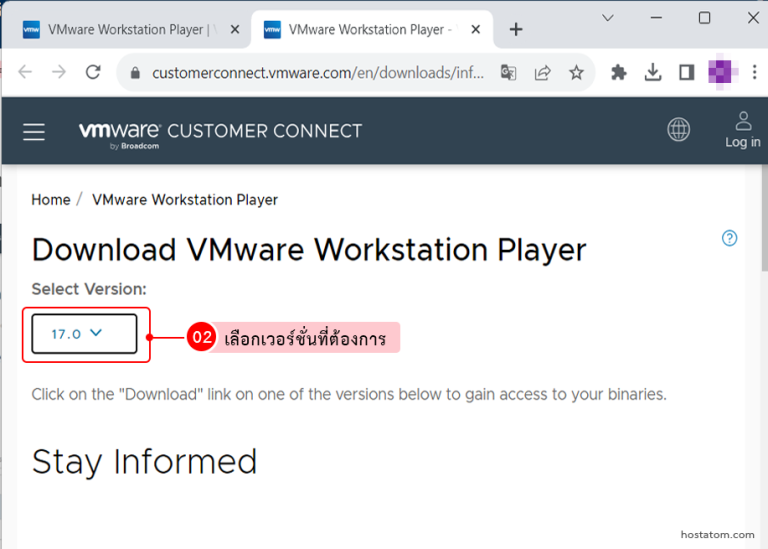Bookmark this page with star icon
The width and height of the screenshot is (768, 549).
coord(576,73)
